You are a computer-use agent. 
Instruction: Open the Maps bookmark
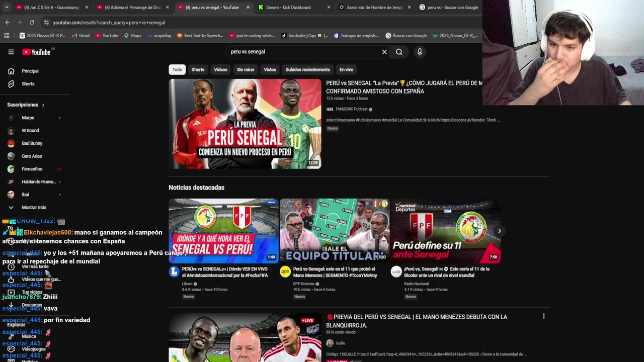click(x=132, y=36)
